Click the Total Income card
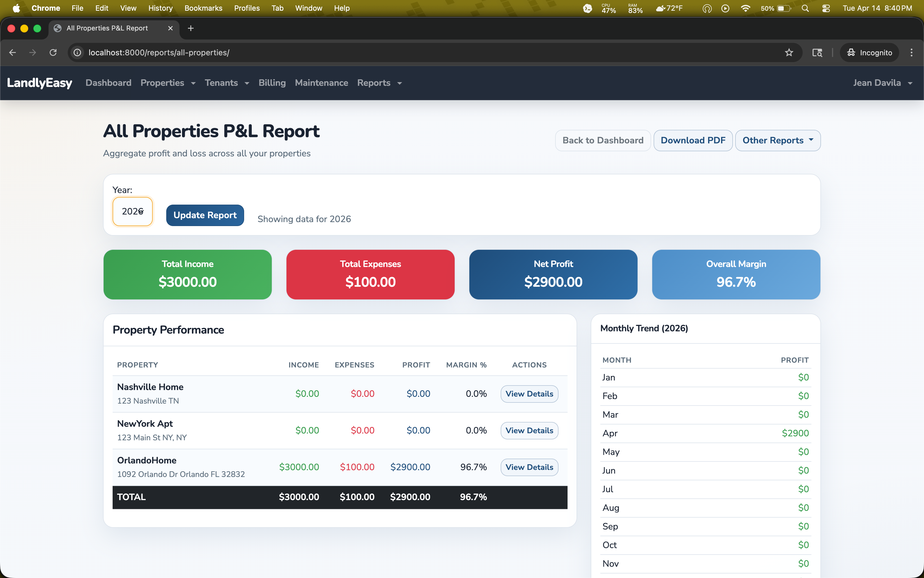This screenshot has height=578, width=924. point(187,275)
